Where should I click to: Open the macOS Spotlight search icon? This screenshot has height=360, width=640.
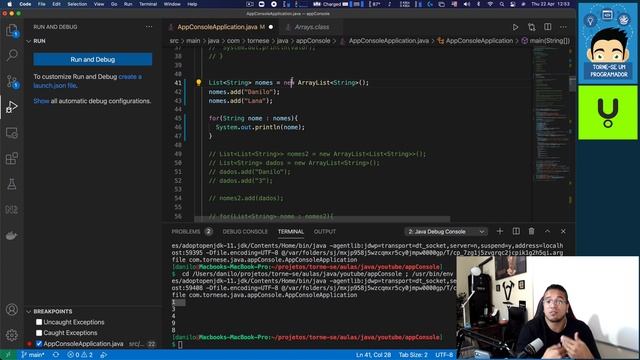(502, 4)
